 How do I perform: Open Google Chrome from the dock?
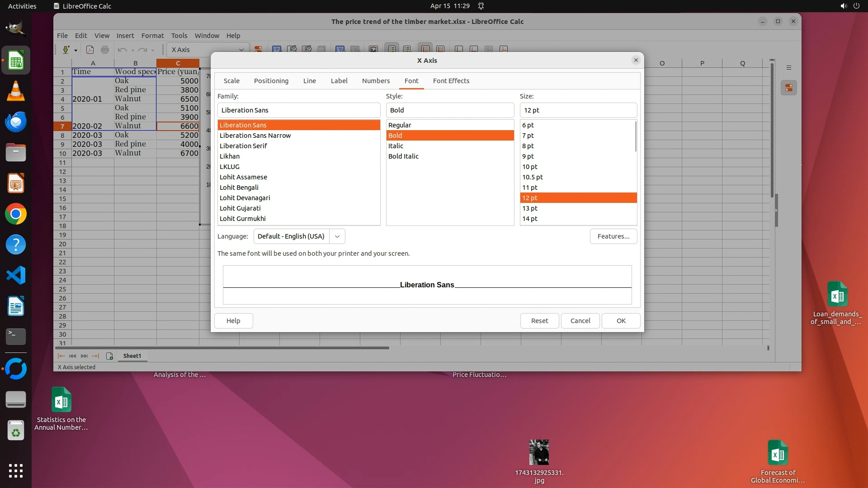(x=16, y=214)
